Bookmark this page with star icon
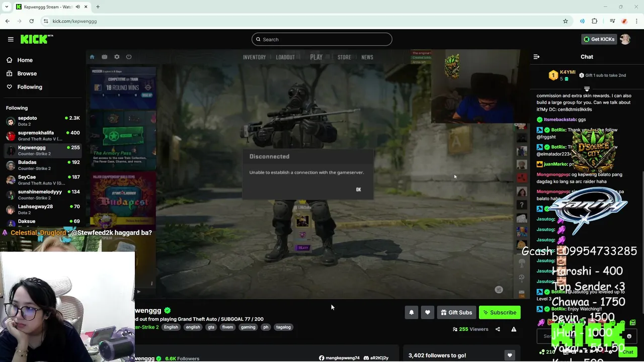Viewport: 644px width, 362px height. (x=566, y=21)
